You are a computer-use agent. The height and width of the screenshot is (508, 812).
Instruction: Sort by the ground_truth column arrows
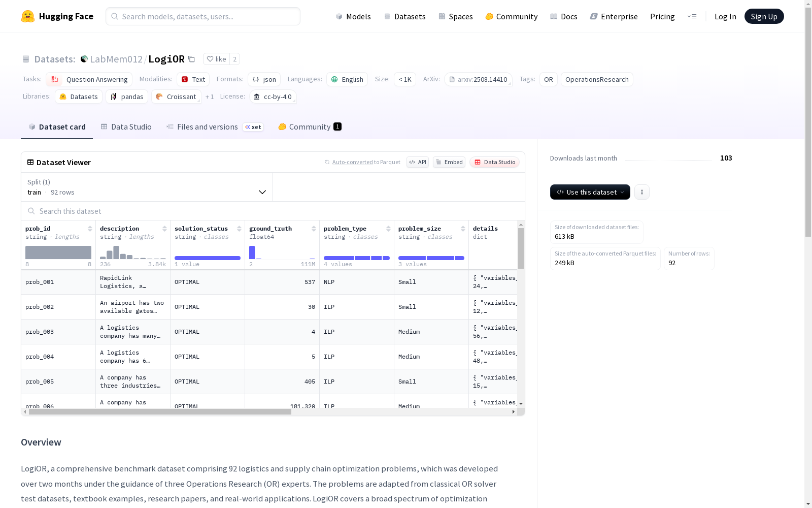314,229
